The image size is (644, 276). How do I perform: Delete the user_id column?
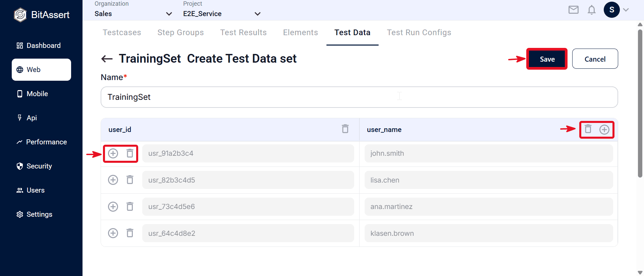tap(345, 129)
